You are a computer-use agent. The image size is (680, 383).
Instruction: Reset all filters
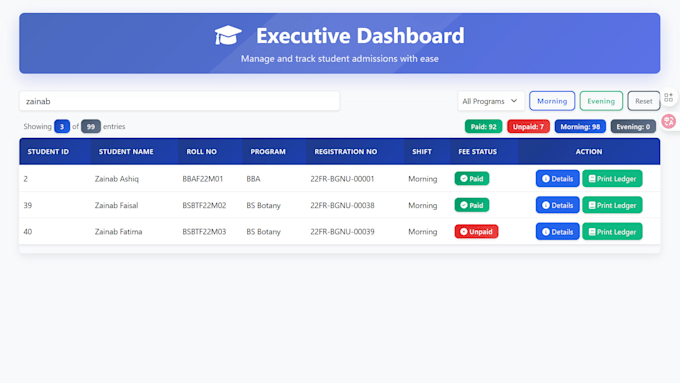pos(644,101)
